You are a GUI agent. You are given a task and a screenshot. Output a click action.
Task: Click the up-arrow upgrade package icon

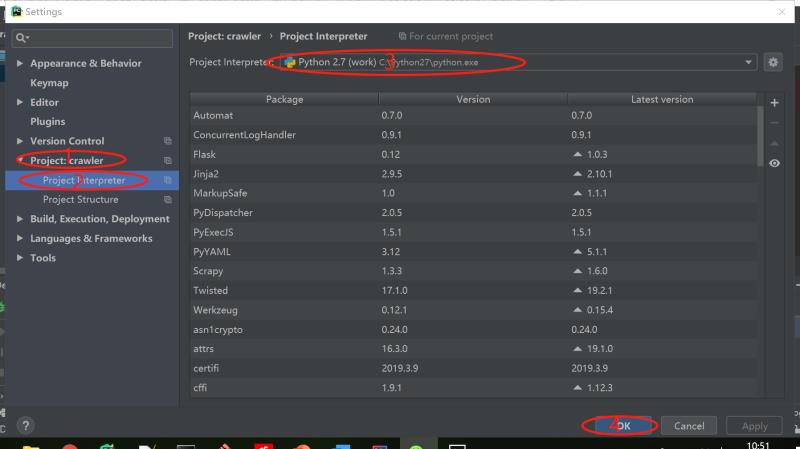774,143
